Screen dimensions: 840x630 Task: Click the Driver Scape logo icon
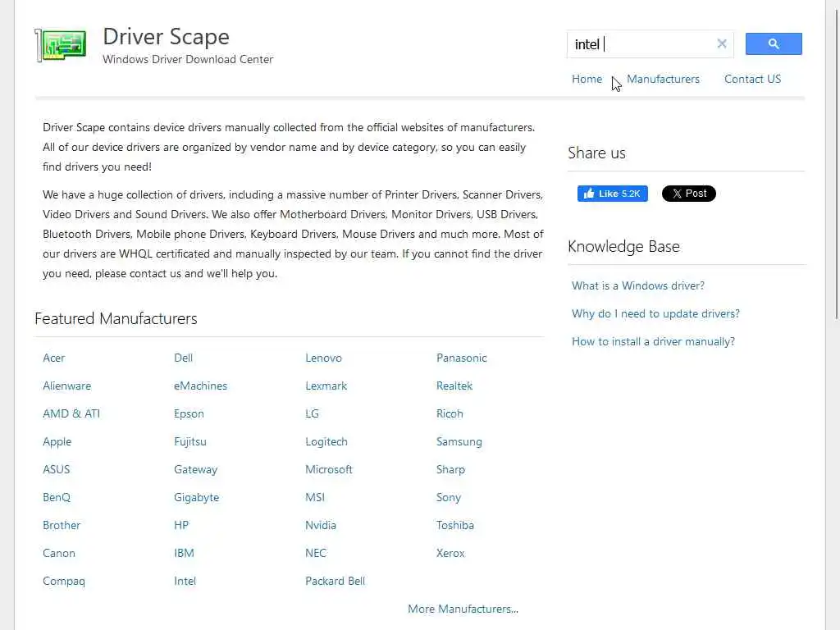(61, 45)
